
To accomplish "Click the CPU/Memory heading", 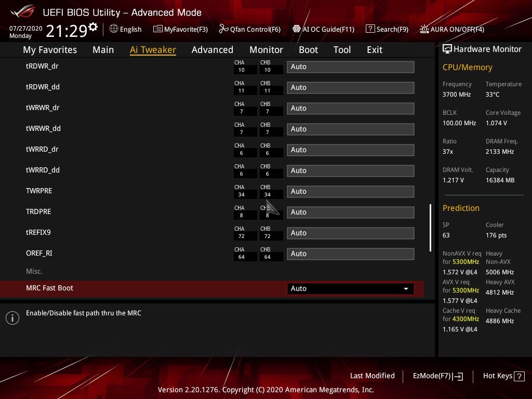I will click(x=467, y=68).
